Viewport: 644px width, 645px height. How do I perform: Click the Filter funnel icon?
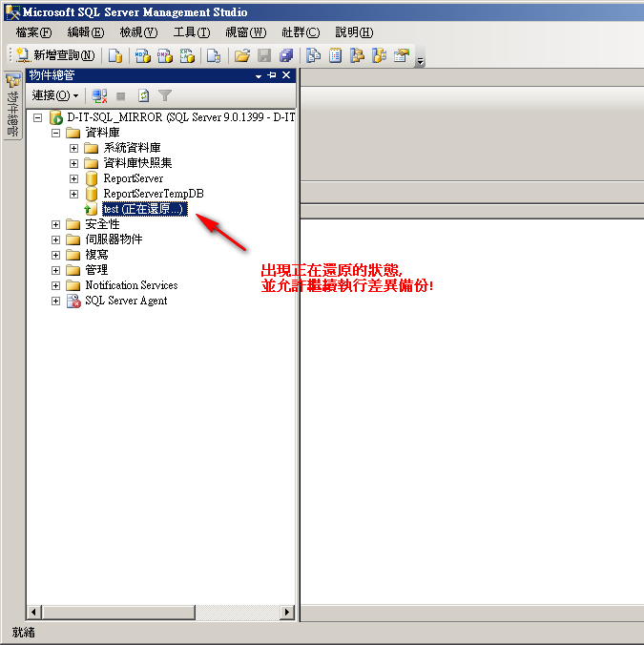(165, 95)
